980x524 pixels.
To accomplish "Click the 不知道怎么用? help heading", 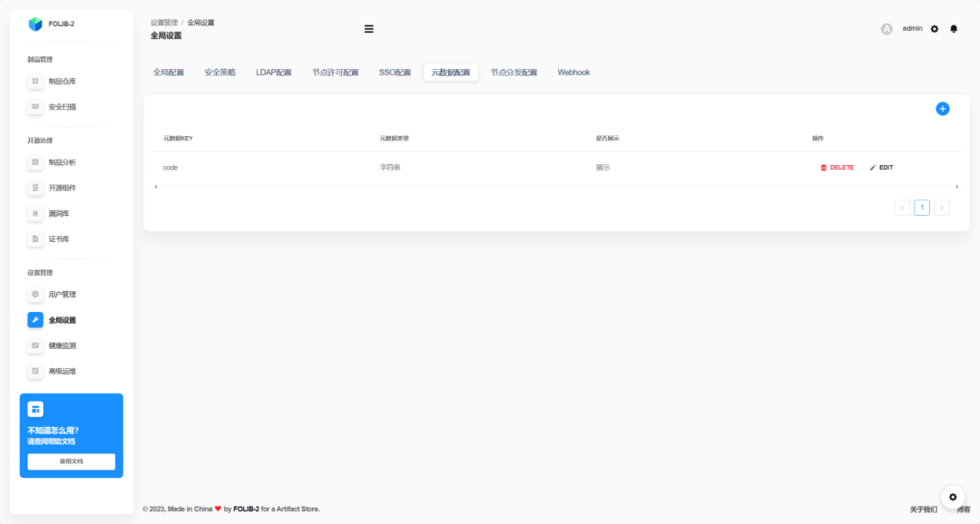I will coord(54,431).
